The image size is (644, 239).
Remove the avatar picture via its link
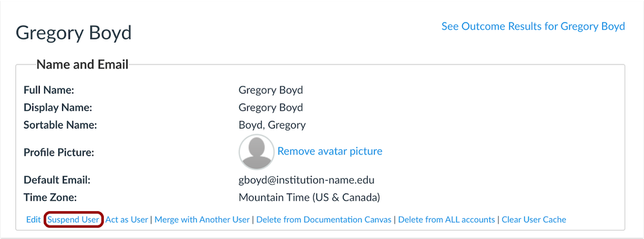330,151
